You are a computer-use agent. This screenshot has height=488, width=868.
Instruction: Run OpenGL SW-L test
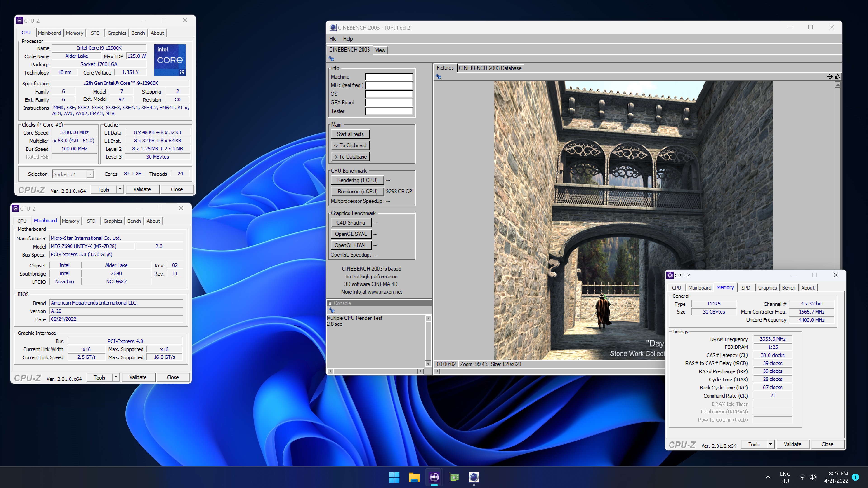click(351, 234)
